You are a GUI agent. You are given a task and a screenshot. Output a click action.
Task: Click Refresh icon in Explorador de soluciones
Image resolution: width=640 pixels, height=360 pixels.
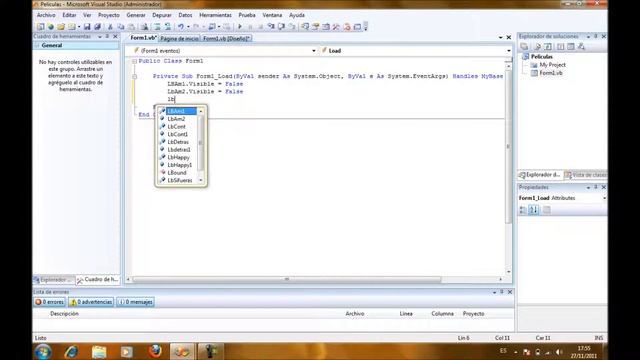[548, 47]
